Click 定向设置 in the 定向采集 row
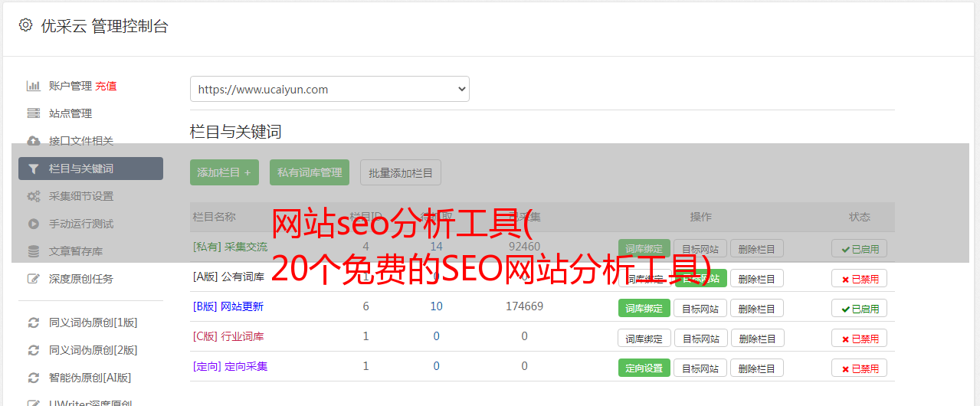This screenshot has height=406, width=980. (x=644, y=368)
